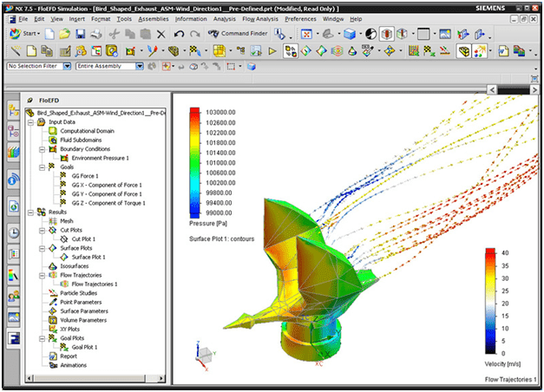Select GG Z - Component of Torque 1
Image resolution: width=544 pixels, height=392 pixels.
click(x=108, y=203)
